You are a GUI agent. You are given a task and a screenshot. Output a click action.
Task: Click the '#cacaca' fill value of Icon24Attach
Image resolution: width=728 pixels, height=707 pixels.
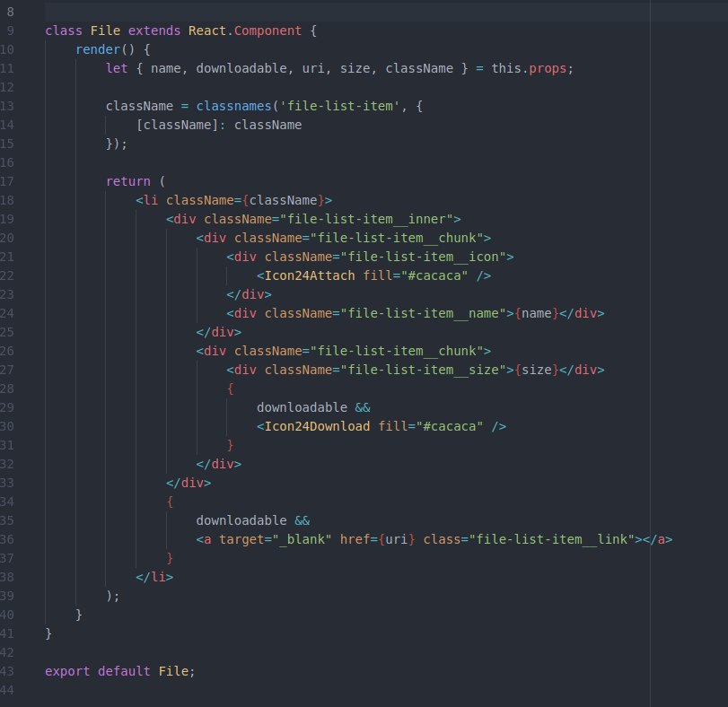click(434, 275)
